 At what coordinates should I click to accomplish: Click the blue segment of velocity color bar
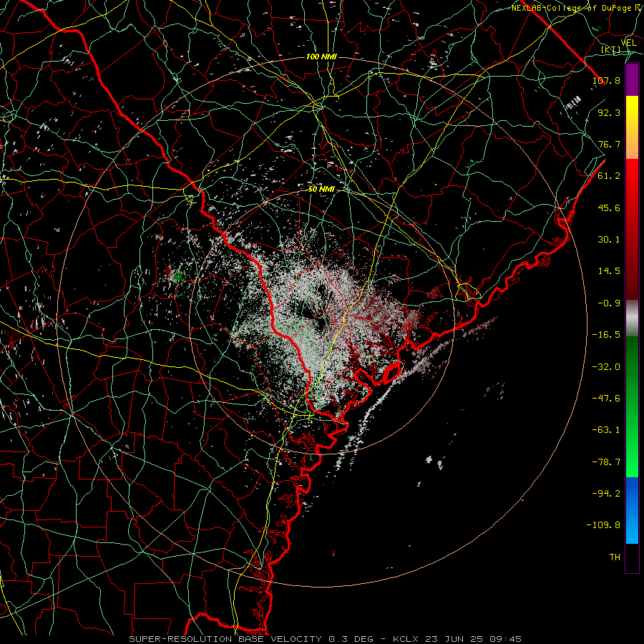click(632, 510)
